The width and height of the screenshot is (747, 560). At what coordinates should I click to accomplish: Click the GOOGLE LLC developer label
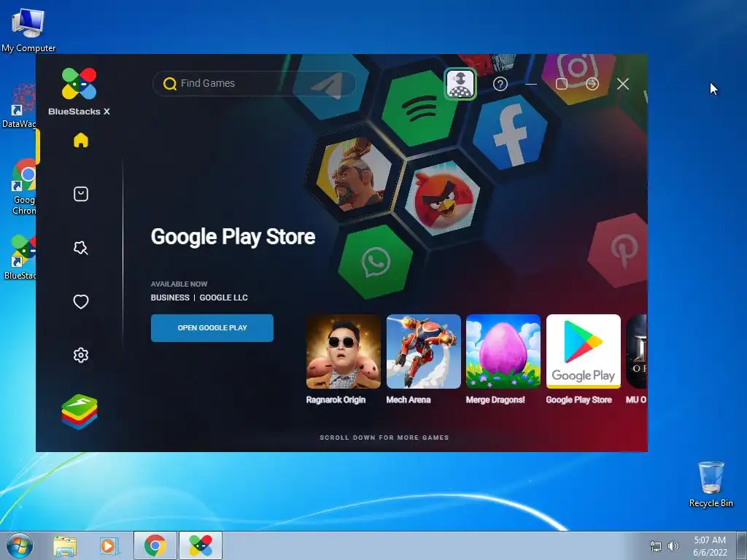point(223,297)
